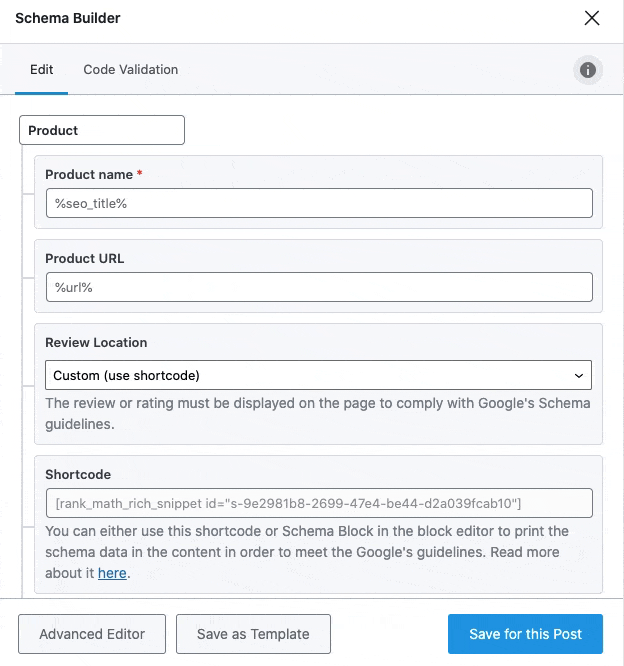624x666 pixels.
Task: Click the Shortcode section label
Action: coord(78,474)
